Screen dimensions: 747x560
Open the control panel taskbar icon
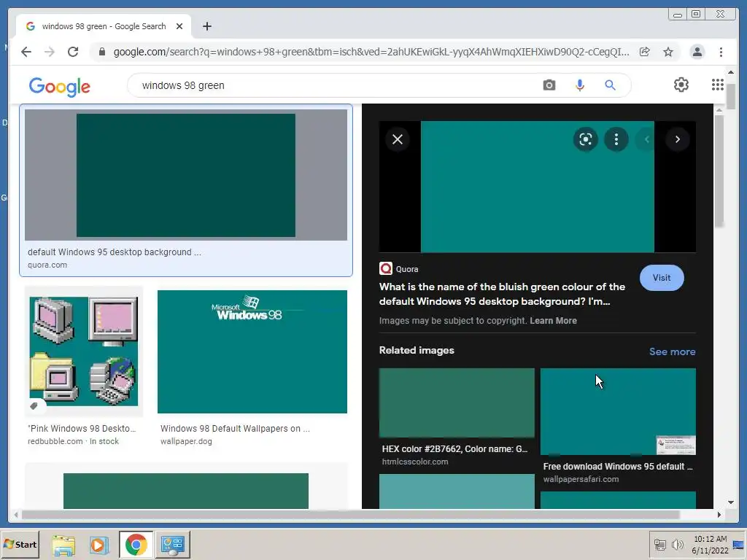pyautogui.click(x=172, y=545)
